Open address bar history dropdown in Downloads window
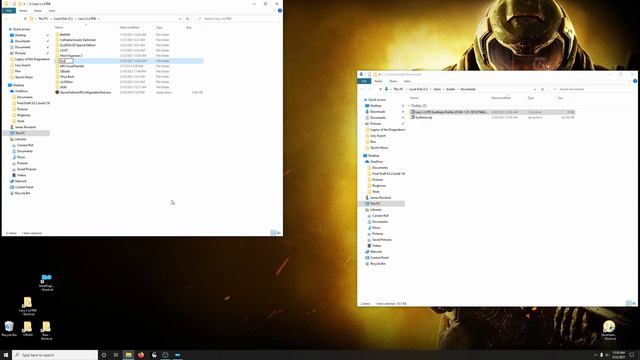The width and height of the screenshot is (640, 360). pos(535,89)
